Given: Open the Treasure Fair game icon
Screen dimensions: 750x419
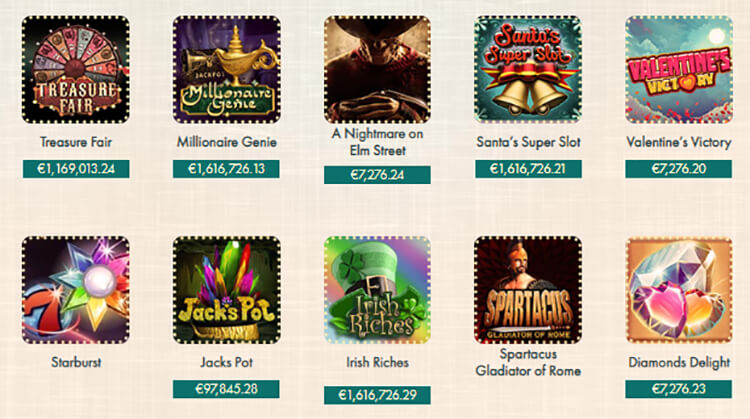Looking at the screenshot, I should point(76,70).
